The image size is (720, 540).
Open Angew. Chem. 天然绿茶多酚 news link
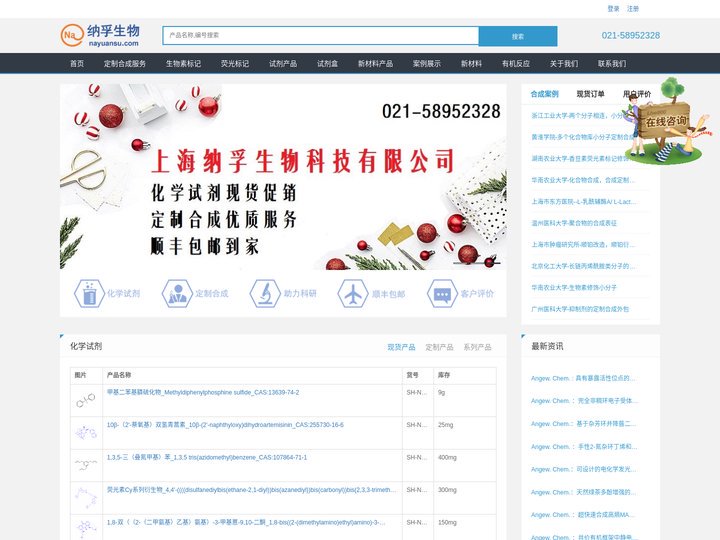click(583, 492)
